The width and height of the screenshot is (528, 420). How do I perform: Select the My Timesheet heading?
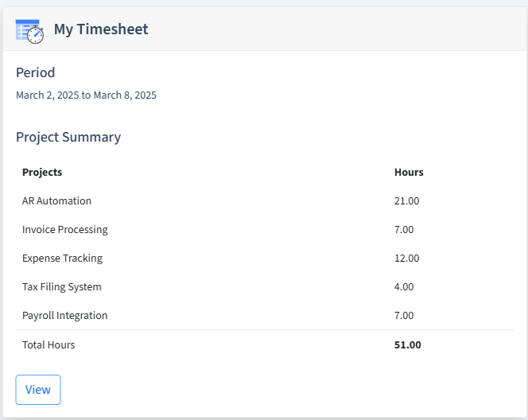[x=101, y=29]
